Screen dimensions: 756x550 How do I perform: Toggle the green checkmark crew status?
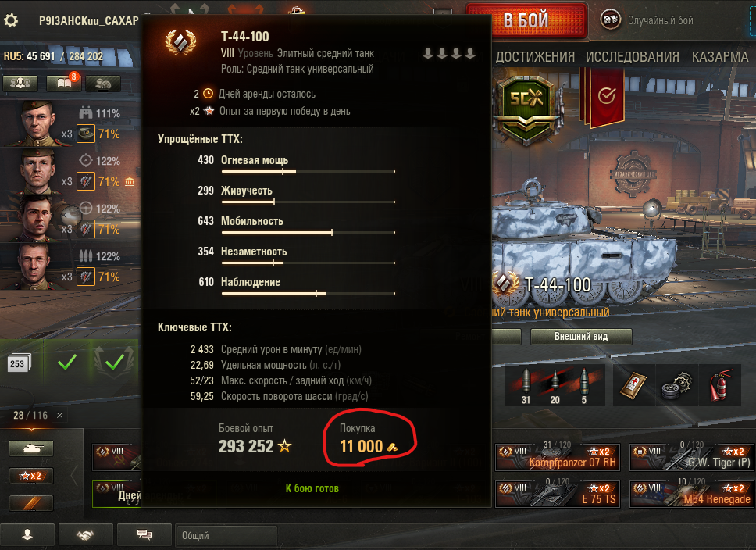click(67, 362)
